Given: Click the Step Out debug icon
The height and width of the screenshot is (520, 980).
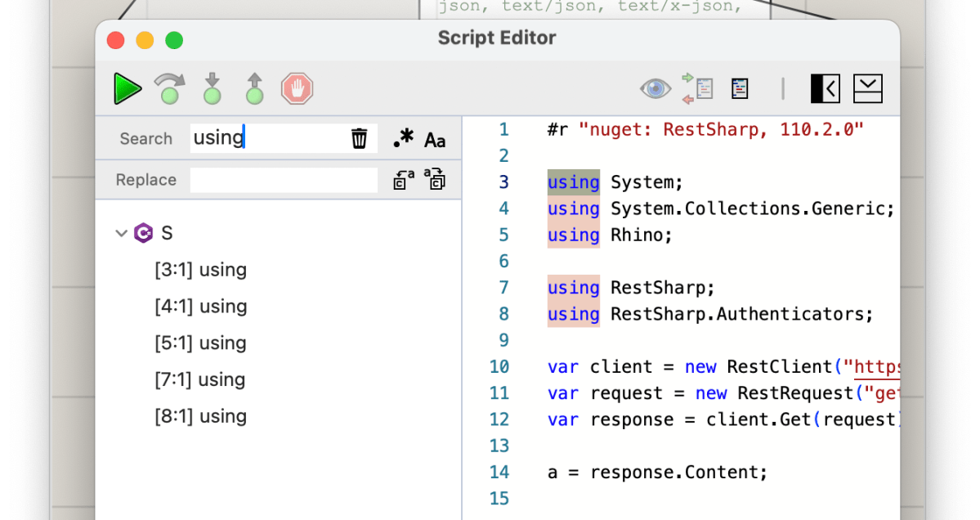Looking at the screenshot, I should (x=254, y=88).
